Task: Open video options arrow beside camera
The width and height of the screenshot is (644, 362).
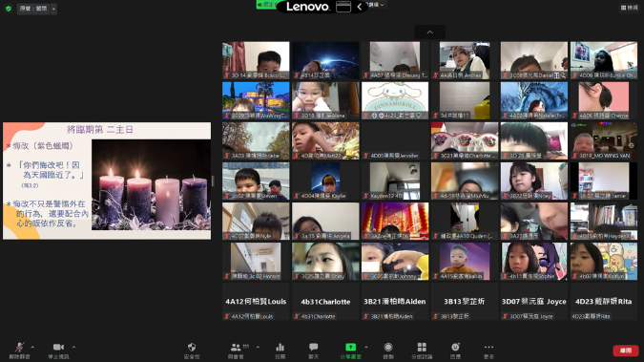Action: point(73,347)
